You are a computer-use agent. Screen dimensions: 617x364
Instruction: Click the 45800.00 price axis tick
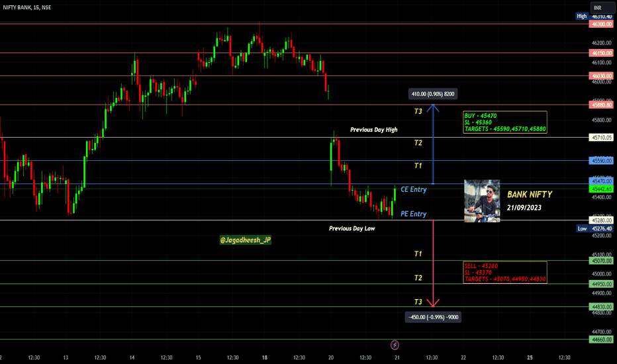[x=602, y=120]
